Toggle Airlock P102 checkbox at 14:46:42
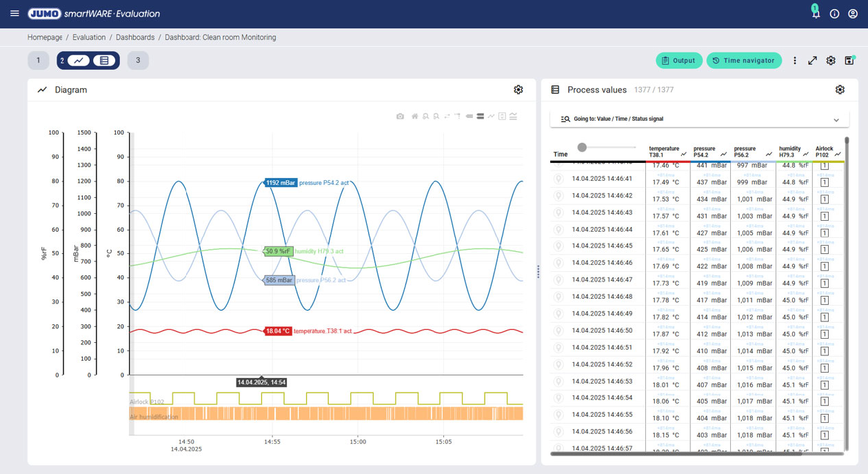The height and width of the screenshot is (474, 868). (x=825, y=199)
